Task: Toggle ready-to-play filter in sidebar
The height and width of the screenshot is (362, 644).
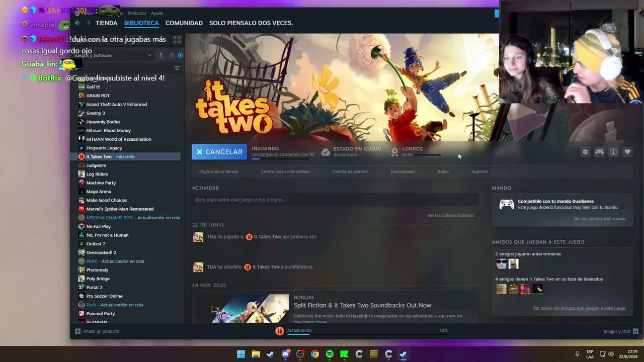Action: pos(180,55)
